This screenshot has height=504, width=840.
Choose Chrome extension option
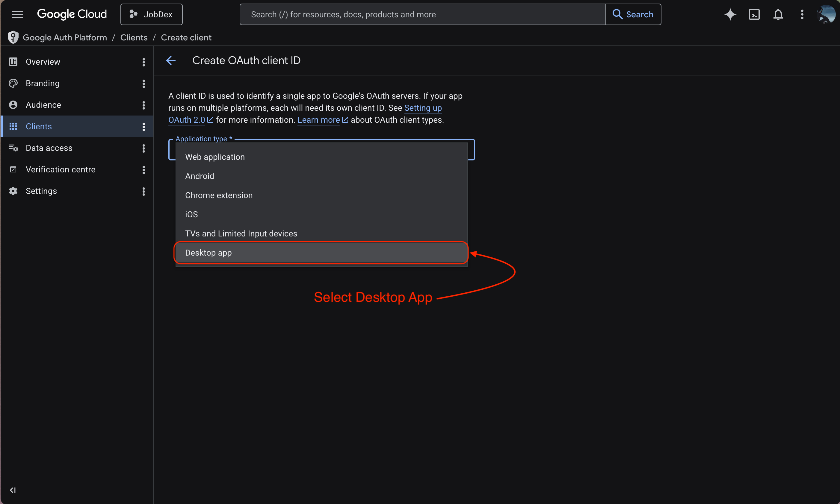[x=321, y=195]
